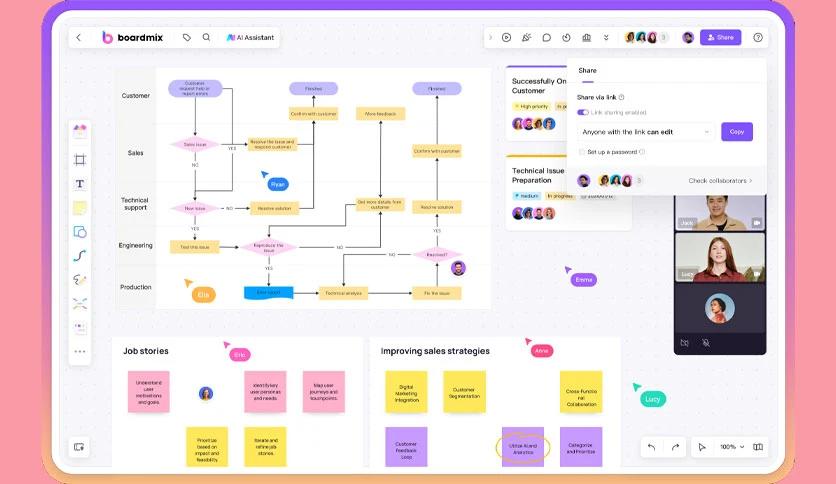Image resolution: width=836 pixels, height=484 pixels.
Task: Launch the AI Assistant
Action: pos(250,37)
